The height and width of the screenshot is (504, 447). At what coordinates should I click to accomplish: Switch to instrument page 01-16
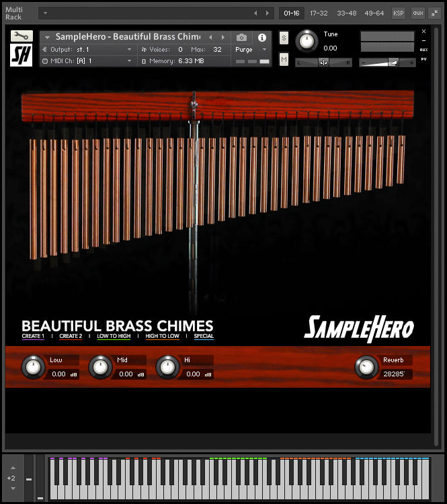click(x=291, y=13)
